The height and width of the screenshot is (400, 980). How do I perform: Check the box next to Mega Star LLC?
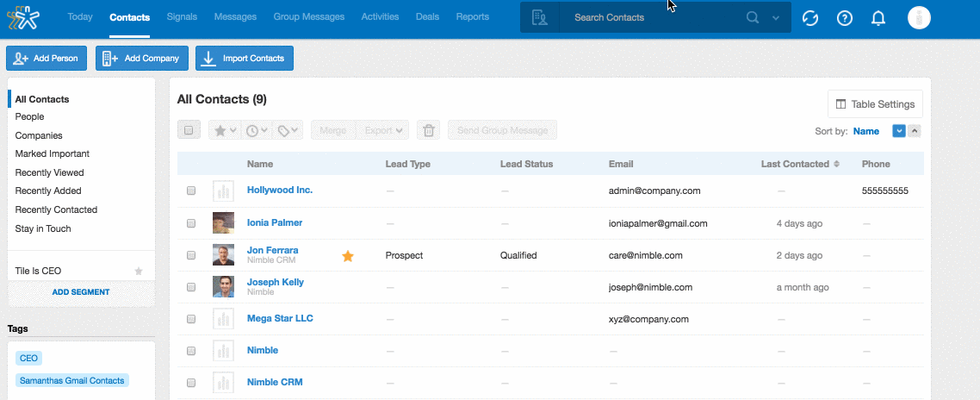click(191, 319)
